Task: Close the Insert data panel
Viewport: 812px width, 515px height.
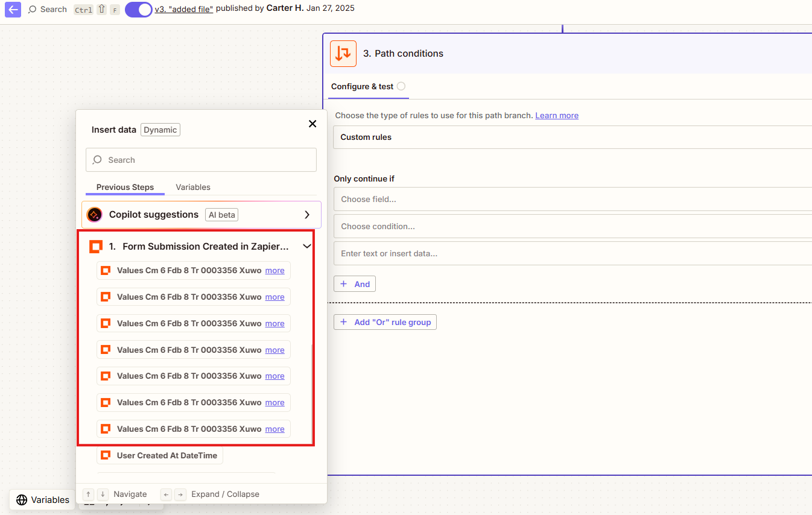Action: point(312,124)
